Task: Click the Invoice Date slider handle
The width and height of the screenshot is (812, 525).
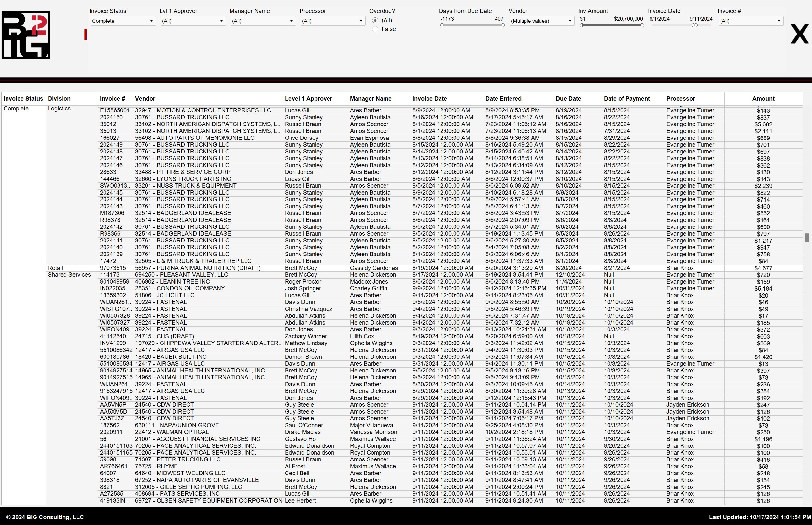Action: 694,25
